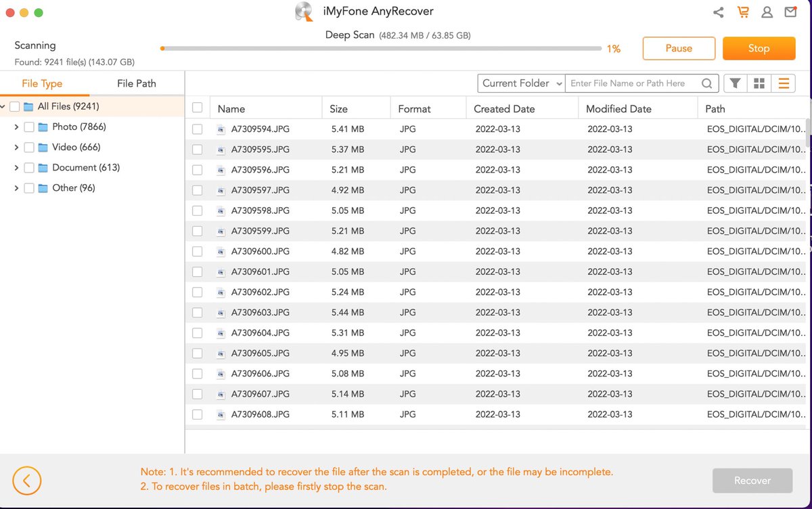Select checkbox for A7309595.JPG

coord(198,150)
